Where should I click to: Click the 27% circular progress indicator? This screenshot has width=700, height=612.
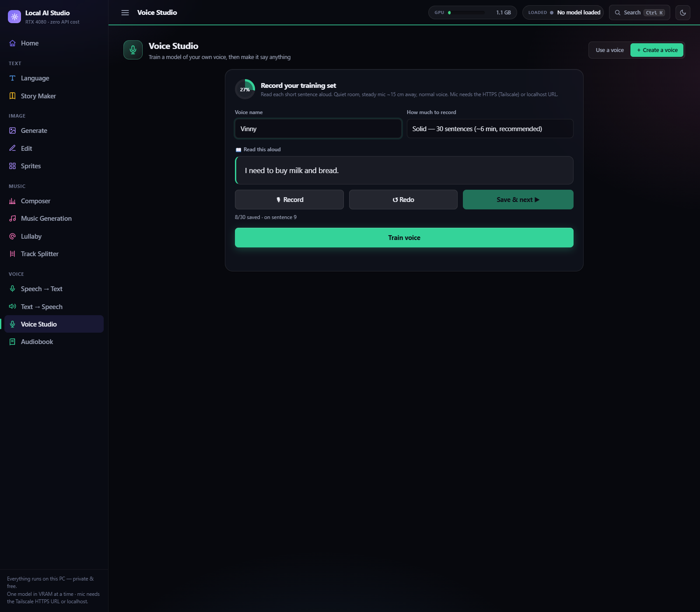[x=245, y=89]
